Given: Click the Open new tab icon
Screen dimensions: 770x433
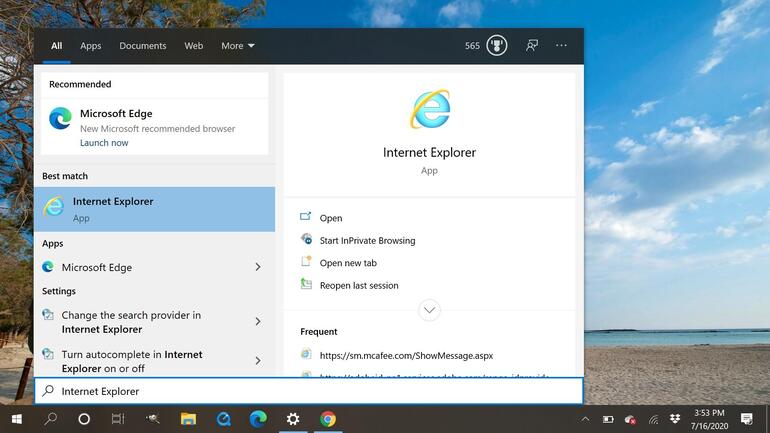Looking at the screenshot, I should tap(306, 261).
